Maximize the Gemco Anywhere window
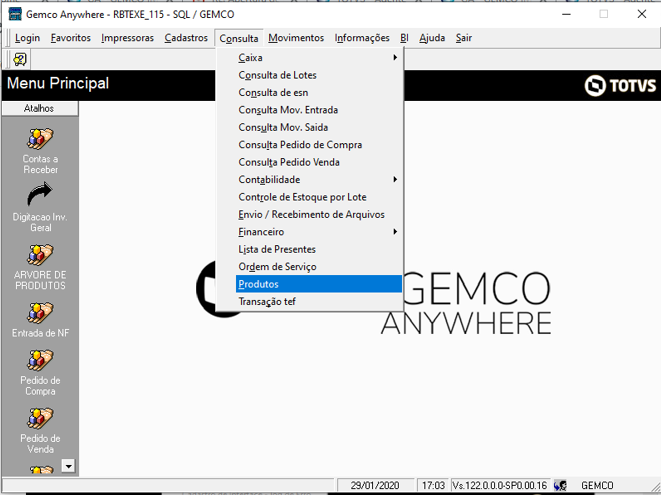Screen dimensions: 661x495 [x=604, y=14]
